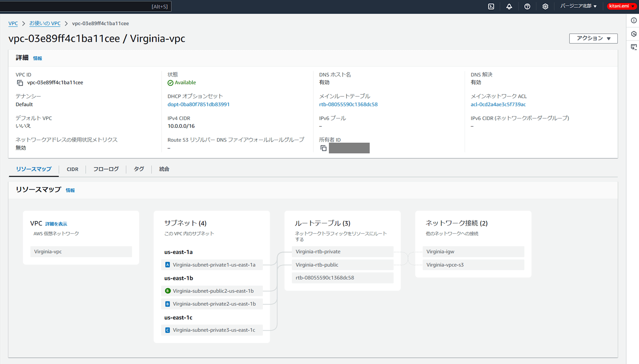Screen dimensions: 639x364
Task: Open the kitani.emi account dropdown
Action: click(621, 6)
